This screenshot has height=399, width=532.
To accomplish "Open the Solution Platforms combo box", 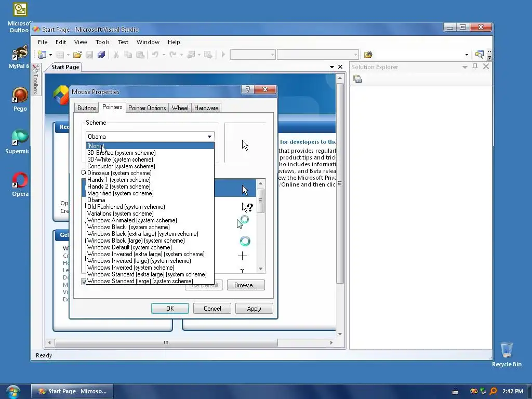I will (317, 55).
